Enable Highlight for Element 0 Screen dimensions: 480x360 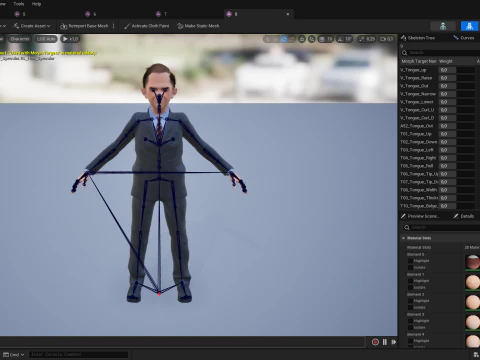point(410,261)
